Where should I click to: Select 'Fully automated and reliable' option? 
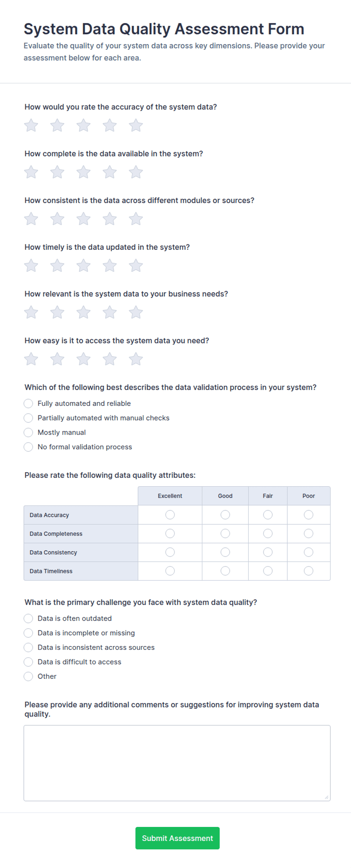[x=28, y=404]
